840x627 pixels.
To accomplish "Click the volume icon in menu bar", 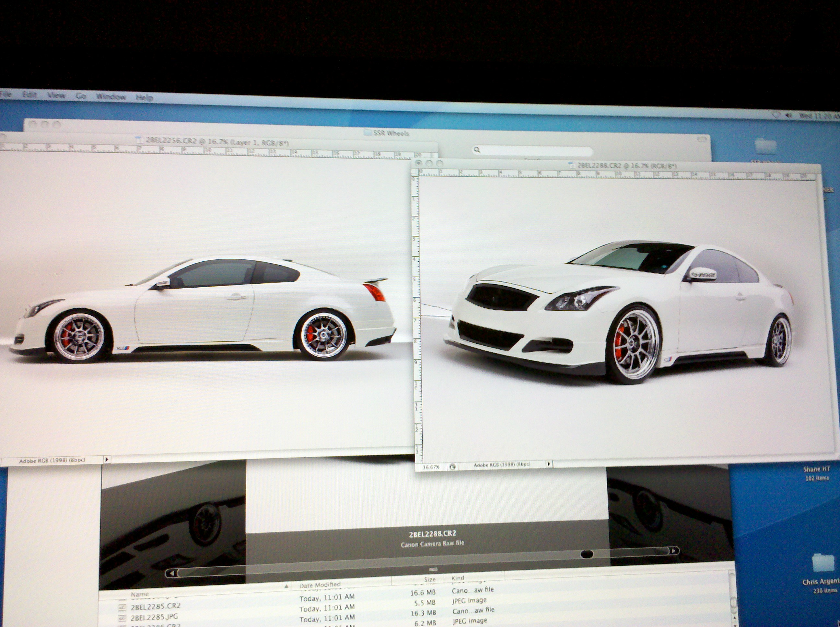I will pyautogui.click(x=789, y=115).
